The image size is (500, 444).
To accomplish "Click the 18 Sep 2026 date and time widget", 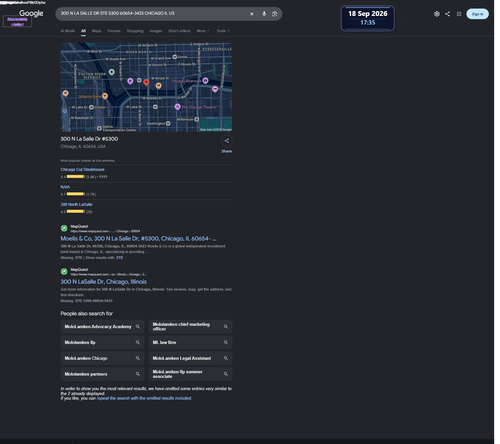I will 368,18.
